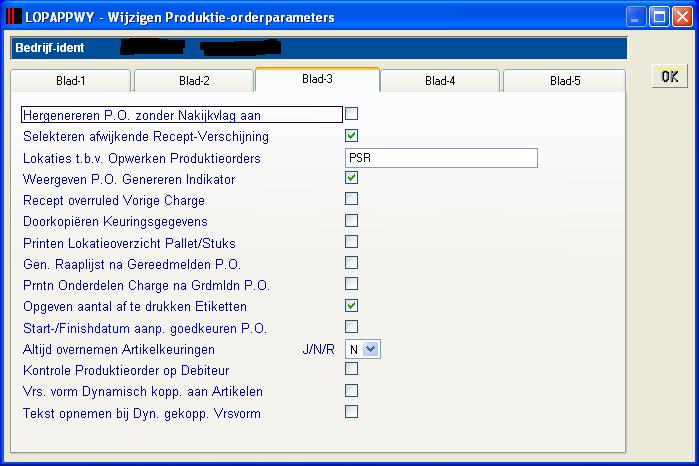Check Printen Lokatieoverzicht Pallet/Stuks
Image resolution: width=699 pixels, height=466 pixels.
[x=351, y=241]
